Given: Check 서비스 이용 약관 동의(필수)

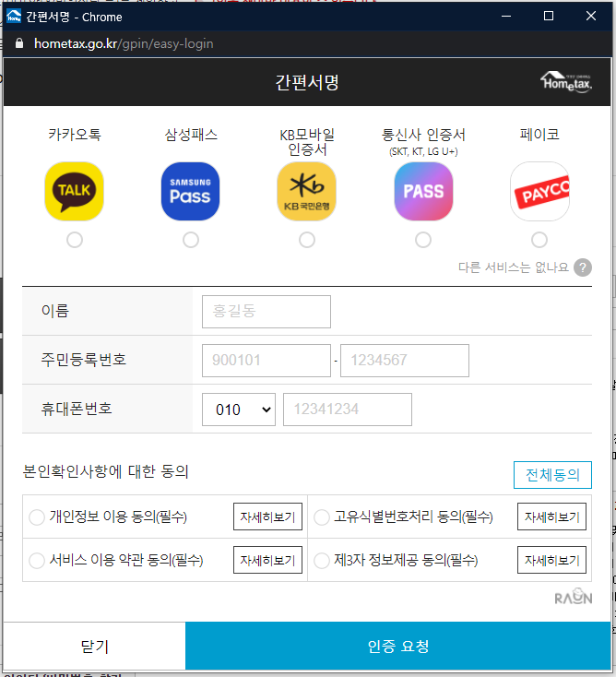Looking at the screenshot, I should [37, 561].
